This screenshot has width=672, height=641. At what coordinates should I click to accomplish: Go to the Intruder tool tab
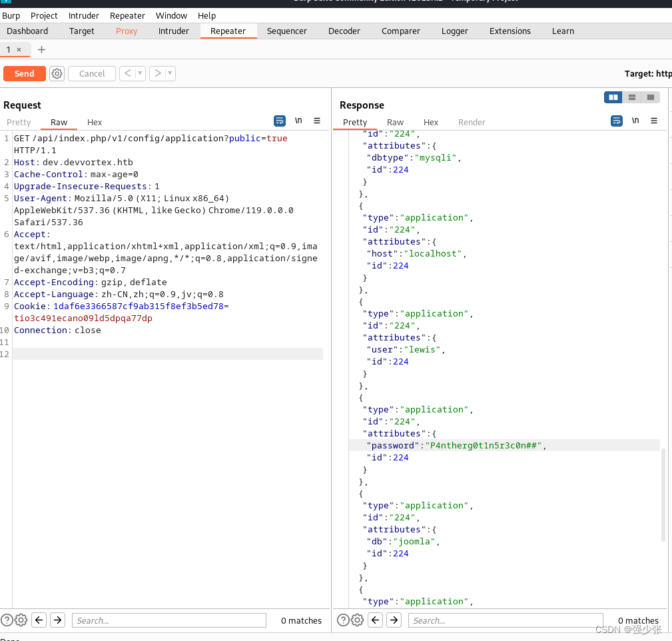click(174, 31)
